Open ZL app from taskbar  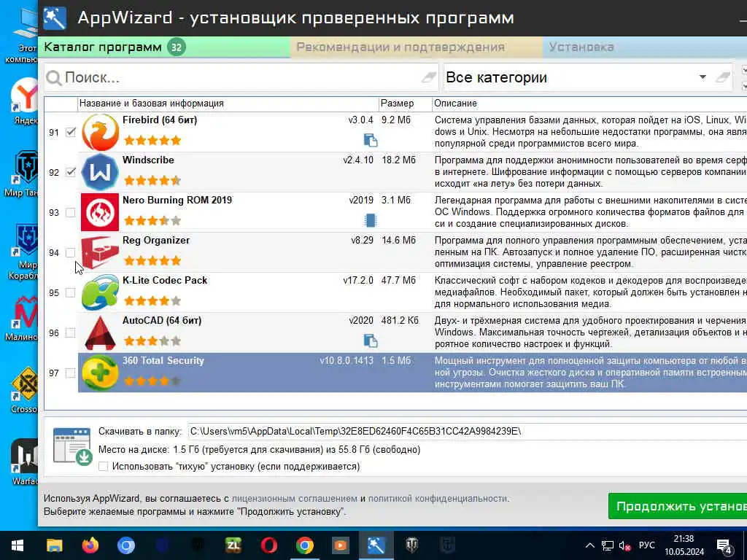233,545
